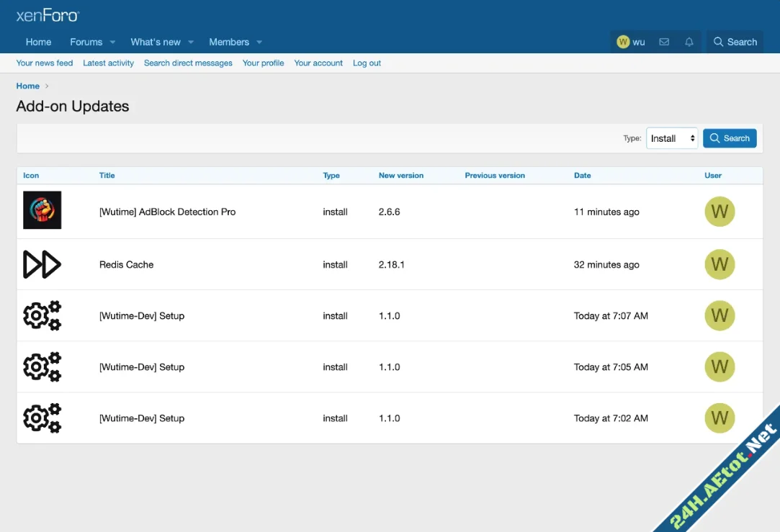Open the alerts bell icon

(x=689, y=42)
